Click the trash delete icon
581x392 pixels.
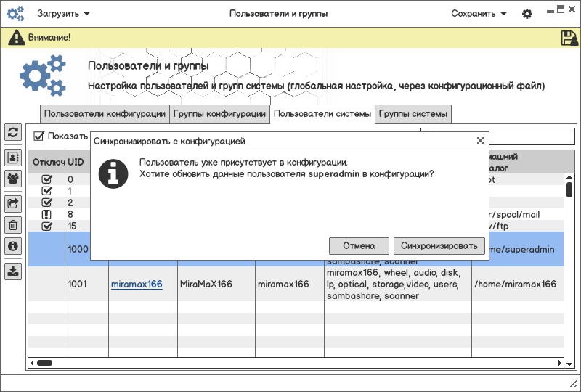click(13, 225)
